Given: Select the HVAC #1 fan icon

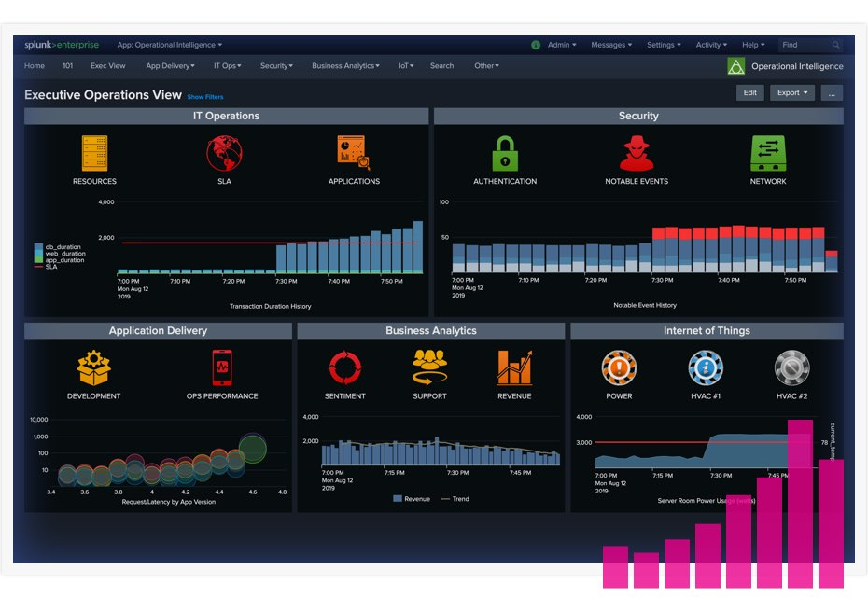Looking at the screenshot, I should coord(705,367).
